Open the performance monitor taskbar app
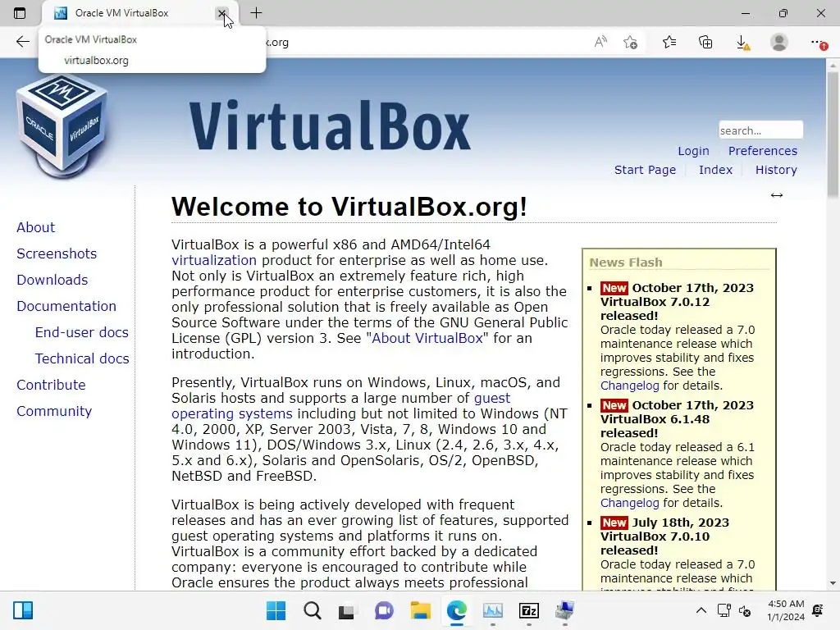This screenshot has height=630, width=840. 493,610
